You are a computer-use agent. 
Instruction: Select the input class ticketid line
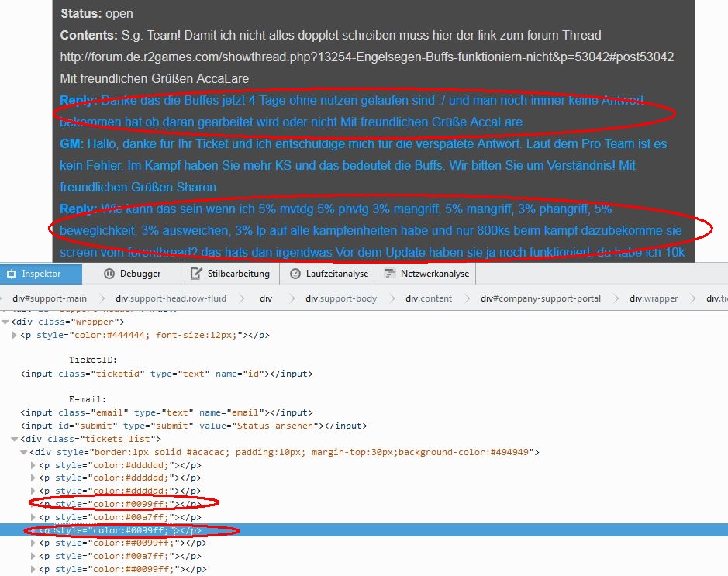pos(166,374)
